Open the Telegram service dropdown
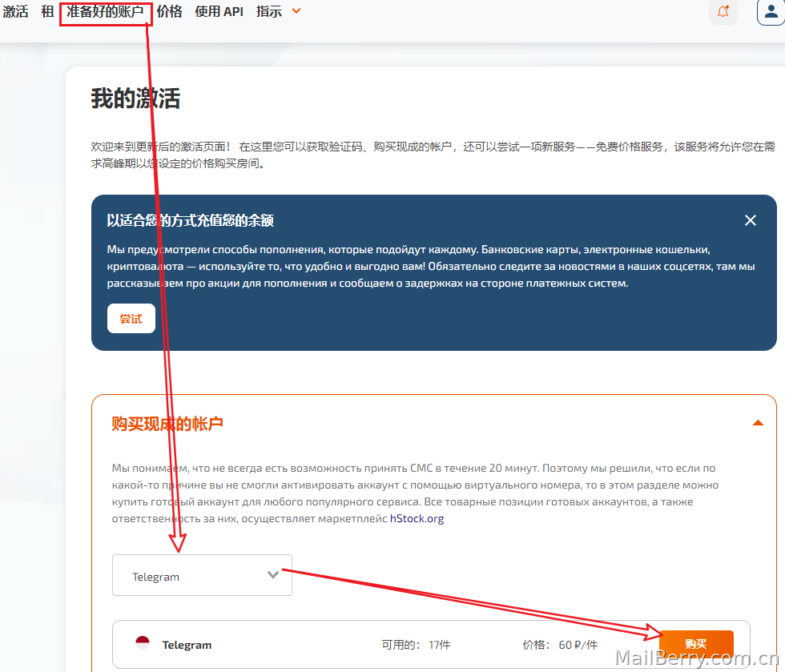The height and width of the screenshot is (672, 785). click(202, 575)
